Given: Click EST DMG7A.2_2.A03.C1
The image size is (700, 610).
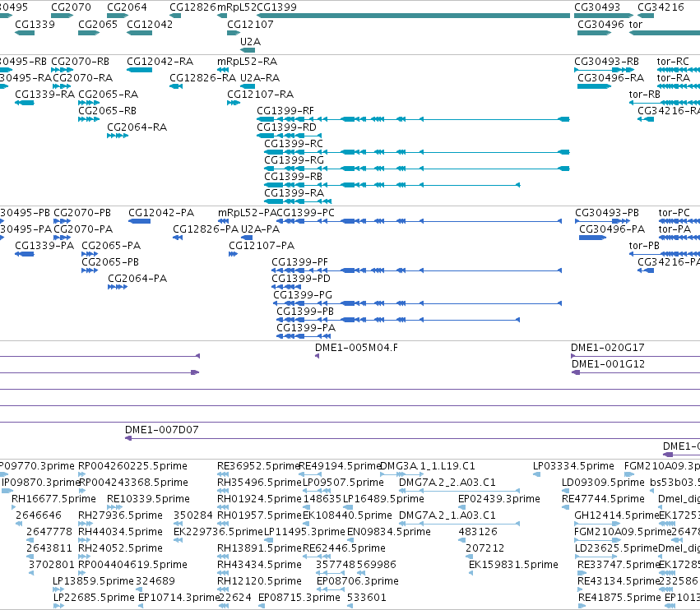Looking at the screenshot, I should (x=447, y=483).
